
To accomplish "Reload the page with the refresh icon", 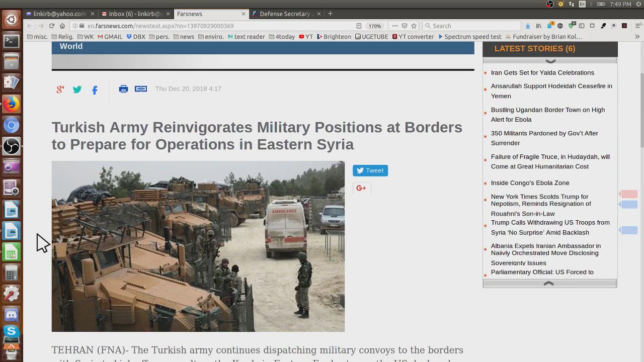I will point(51,26).
